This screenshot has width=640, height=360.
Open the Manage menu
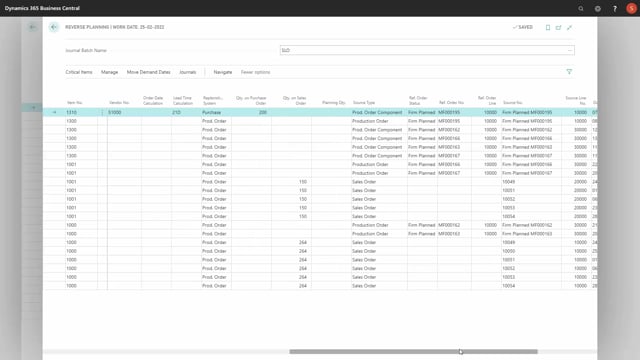[109, 72]
